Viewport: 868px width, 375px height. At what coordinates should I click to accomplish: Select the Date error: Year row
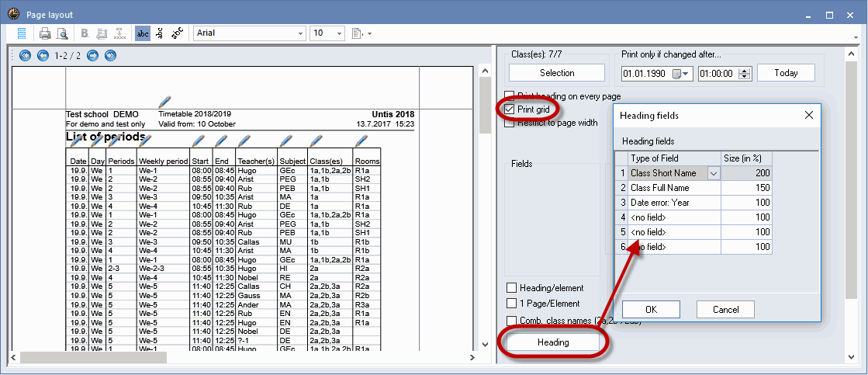693,203
